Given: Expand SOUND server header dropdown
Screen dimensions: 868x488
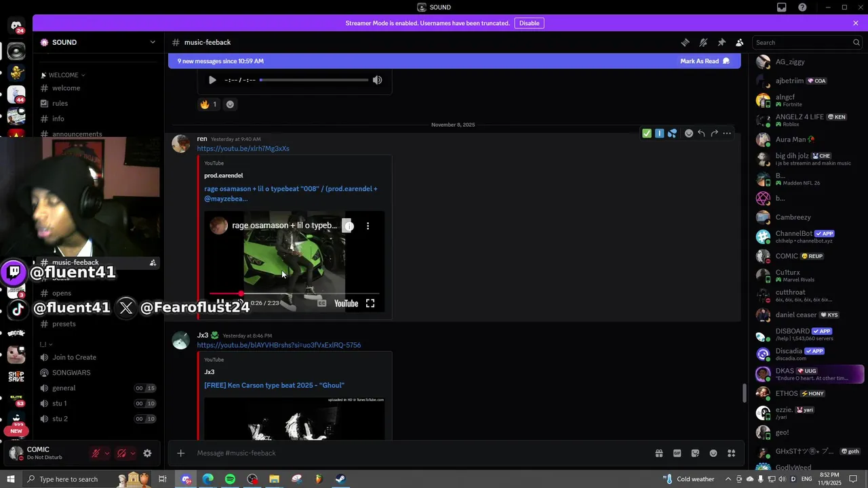Looking at the screenshot, I should tap(153, 42).
